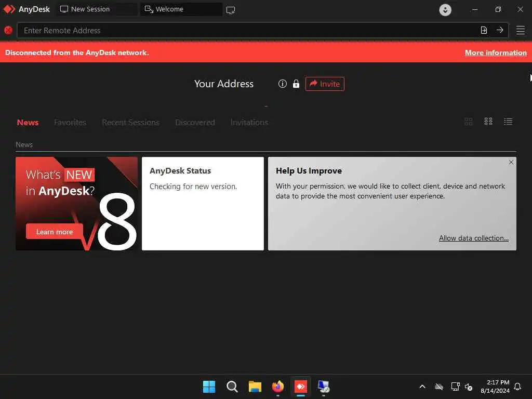Screen dimensions: 532x399
Task: Click the AnyDesk Status card
Action: coord(203,204)
